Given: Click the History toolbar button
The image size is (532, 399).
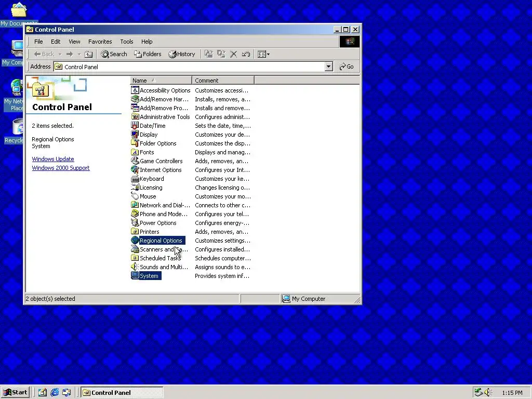Looking at the screenshot, I should coord(182,54).
